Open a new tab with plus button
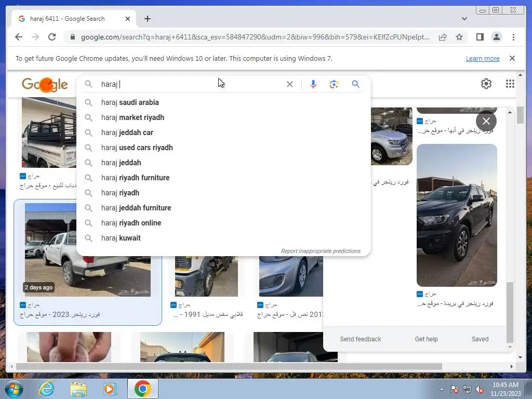Screen dimensions: 532x399 click(147, 19)
